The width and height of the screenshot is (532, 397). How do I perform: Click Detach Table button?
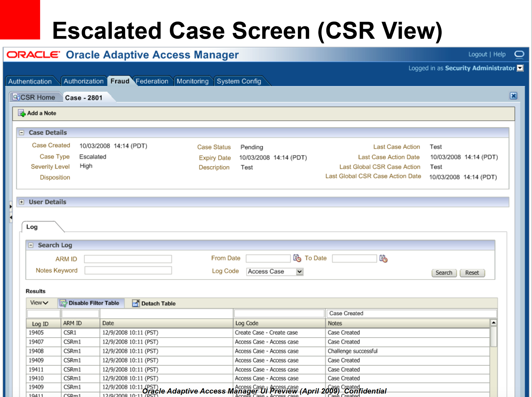pos(154,303)
